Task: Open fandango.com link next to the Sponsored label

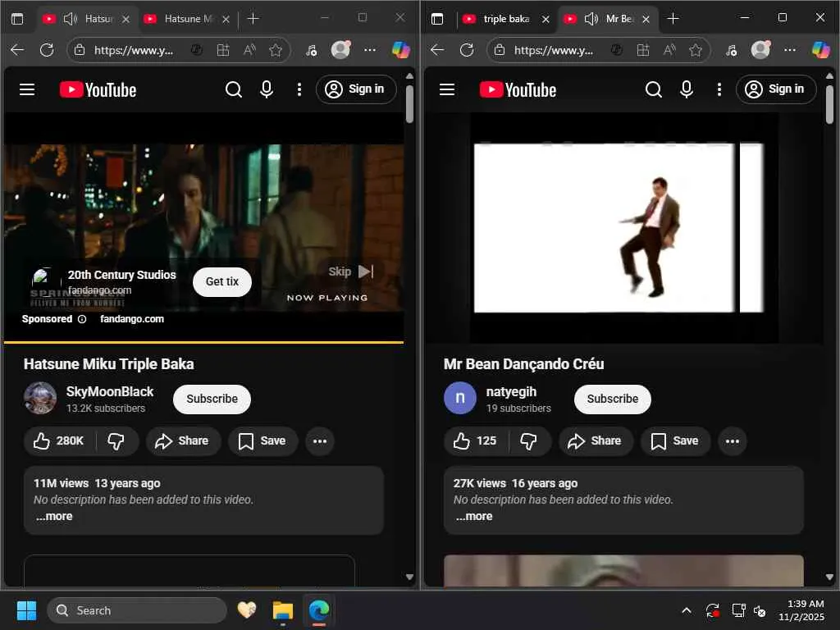Action: [x=132, y=319]
